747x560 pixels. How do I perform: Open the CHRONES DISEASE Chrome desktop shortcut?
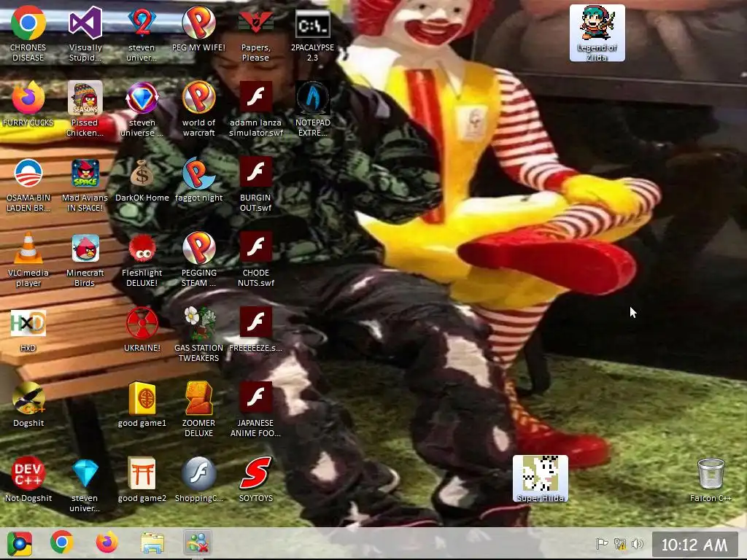pos(28,34)
